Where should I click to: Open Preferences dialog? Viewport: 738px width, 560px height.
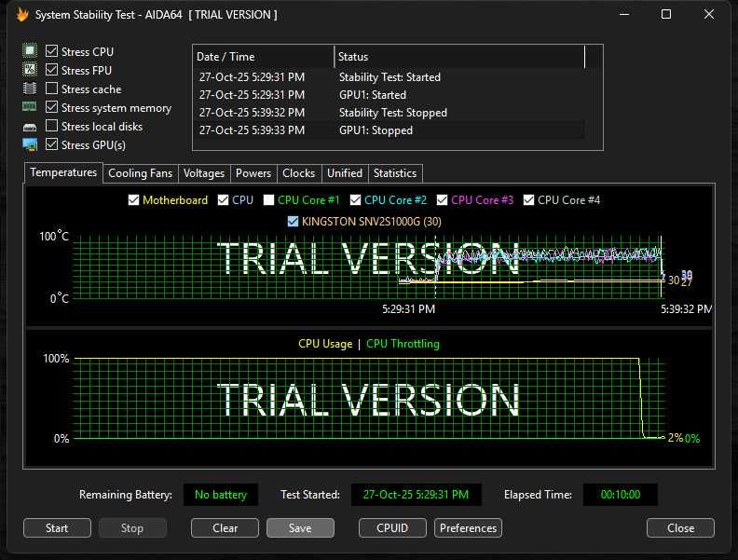point(469,528)
